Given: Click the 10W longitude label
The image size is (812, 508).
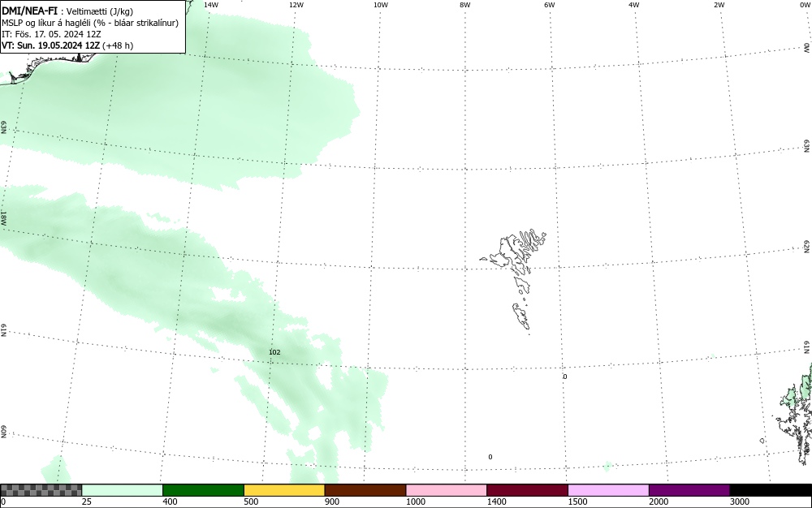Looking at the screenshot, I should (x=381, y=5).
